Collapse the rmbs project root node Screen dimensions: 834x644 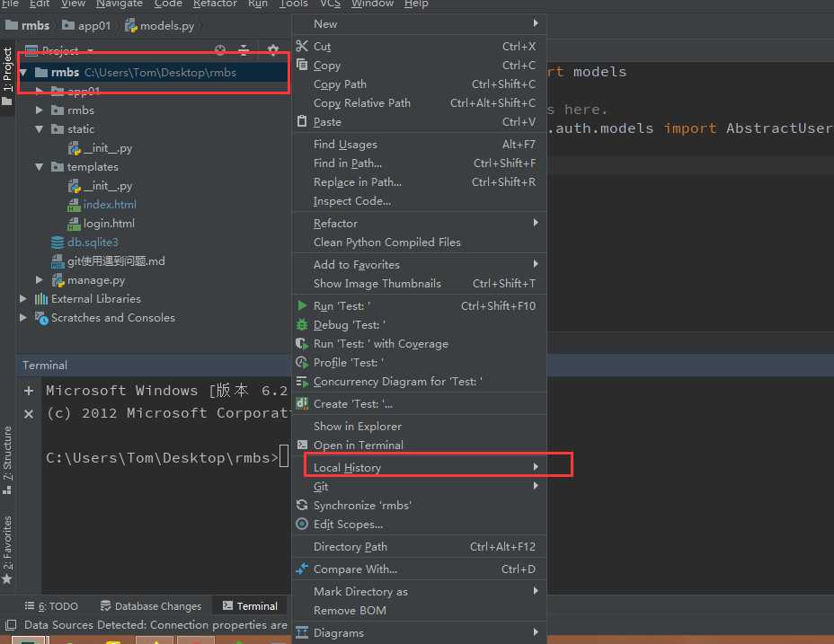pyautogui.click(x=23, y=73)
